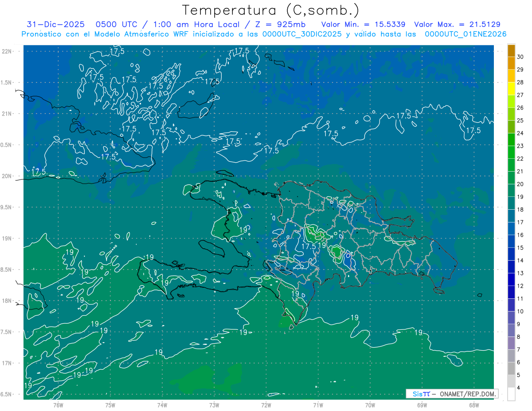Image resolution: width=532 pixels, height=411 pixels.
Task: Click the '75W' longitude axis label
Action: 110,405
